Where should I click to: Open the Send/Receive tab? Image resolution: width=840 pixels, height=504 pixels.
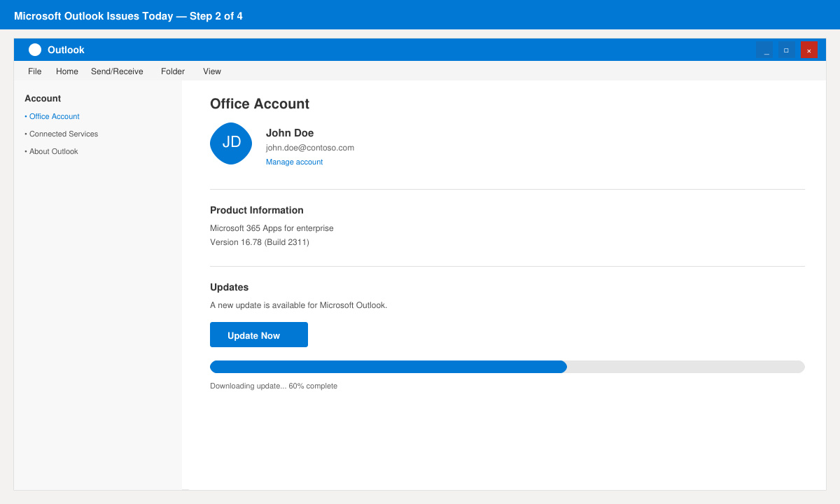(117, 71)
